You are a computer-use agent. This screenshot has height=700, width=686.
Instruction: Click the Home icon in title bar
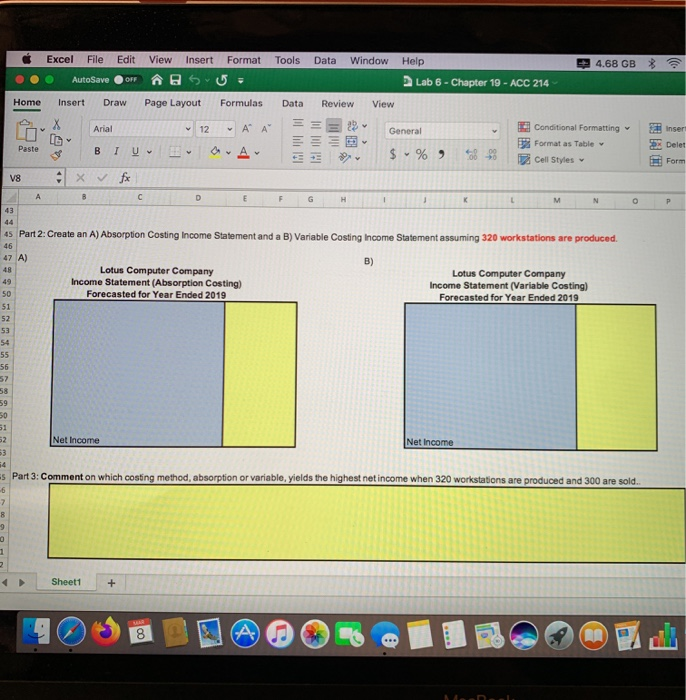click(156, 80)
